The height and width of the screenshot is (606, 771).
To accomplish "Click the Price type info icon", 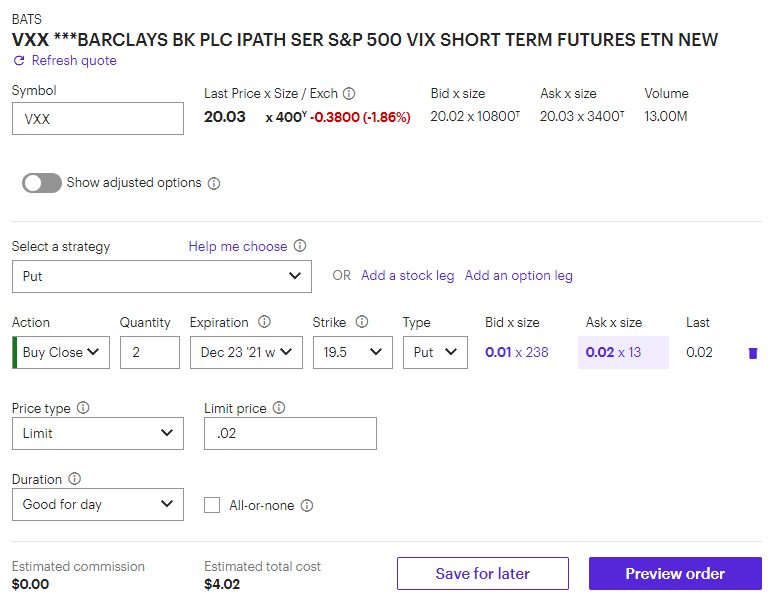I will point(84,408).
